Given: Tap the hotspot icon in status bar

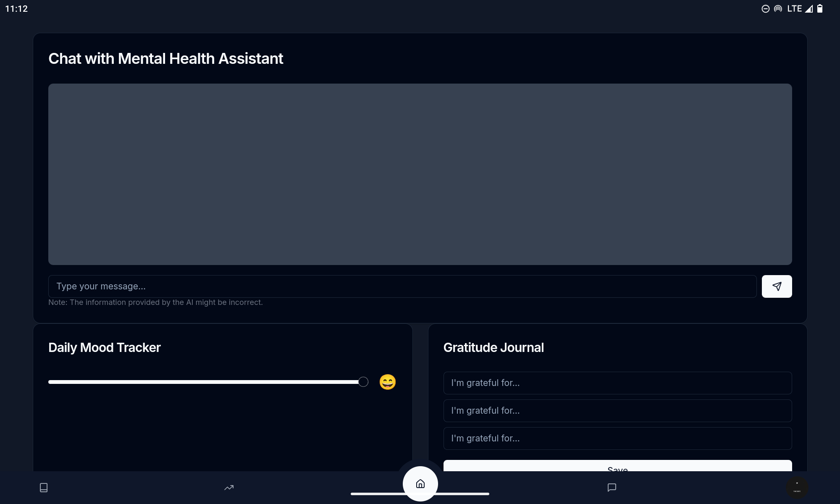Looking at the screenshot, I should coord(778,9).
